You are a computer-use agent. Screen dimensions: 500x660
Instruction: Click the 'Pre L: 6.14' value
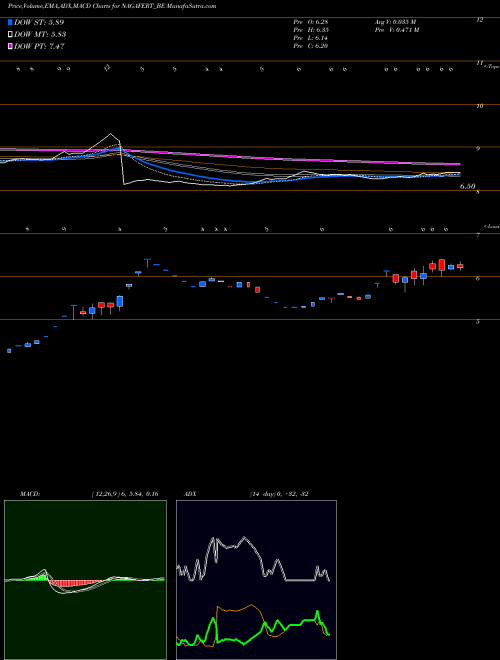tap(311, 38)
